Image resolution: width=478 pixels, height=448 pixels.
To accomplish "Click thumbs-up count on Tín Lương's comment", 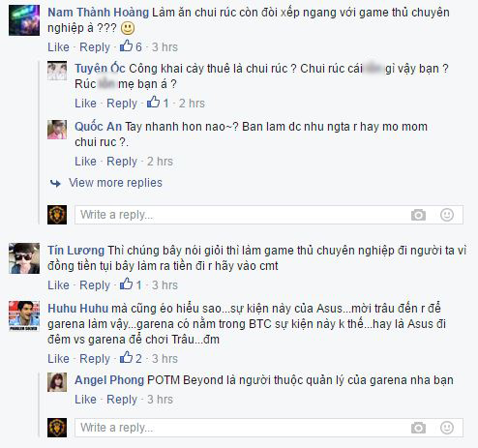I will 131,284.
